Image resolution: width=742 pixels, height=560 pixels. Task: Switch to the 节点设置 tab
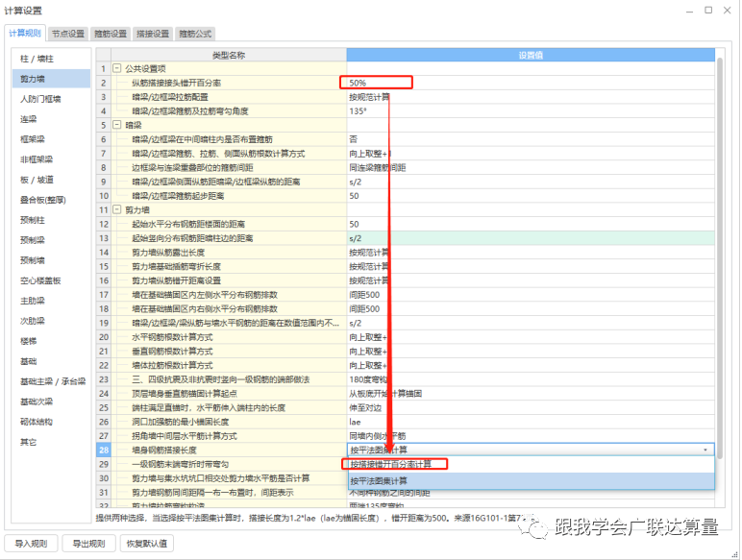tap(68, 34)
